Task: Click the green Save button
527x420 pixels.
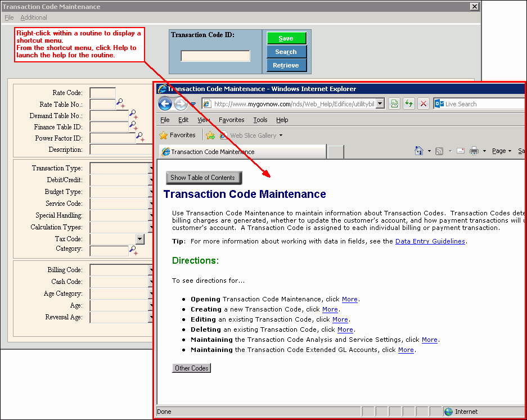Action: pos(286,38)
